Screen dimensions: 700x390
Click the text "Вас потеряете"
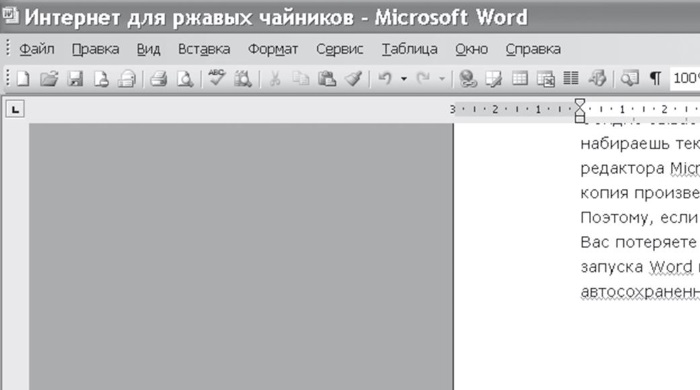(x=638, y=242)
